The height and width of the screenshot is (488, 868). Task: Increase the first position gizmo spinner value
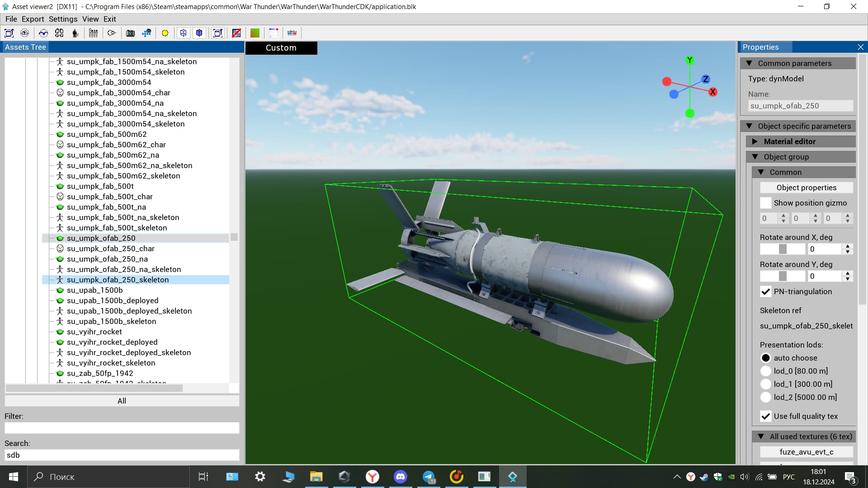tap(783, 216)
